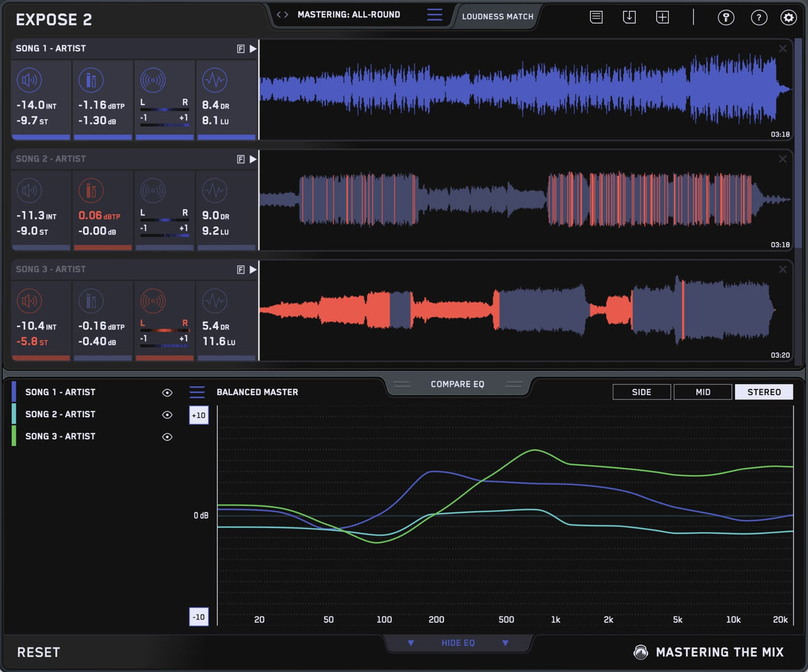Toggle visibility of Song 2 EQ curve

tap(166, 414)
